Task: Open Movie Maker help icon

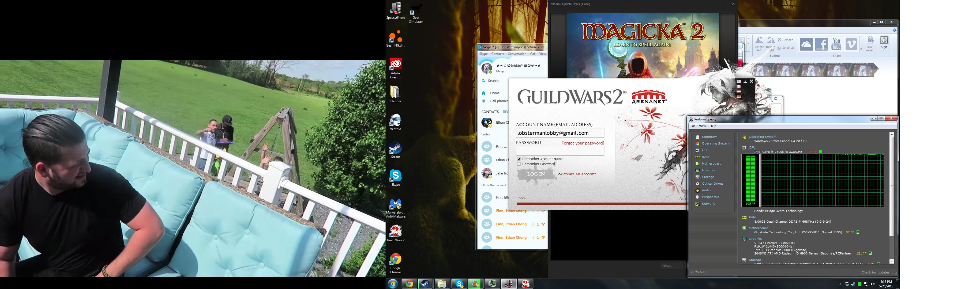Action: pyautogui.click(x=894, y=31)
